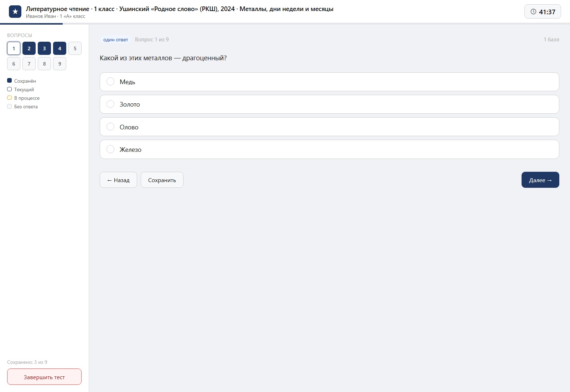Open question 3 from the navigator

(x=44, y=48)
